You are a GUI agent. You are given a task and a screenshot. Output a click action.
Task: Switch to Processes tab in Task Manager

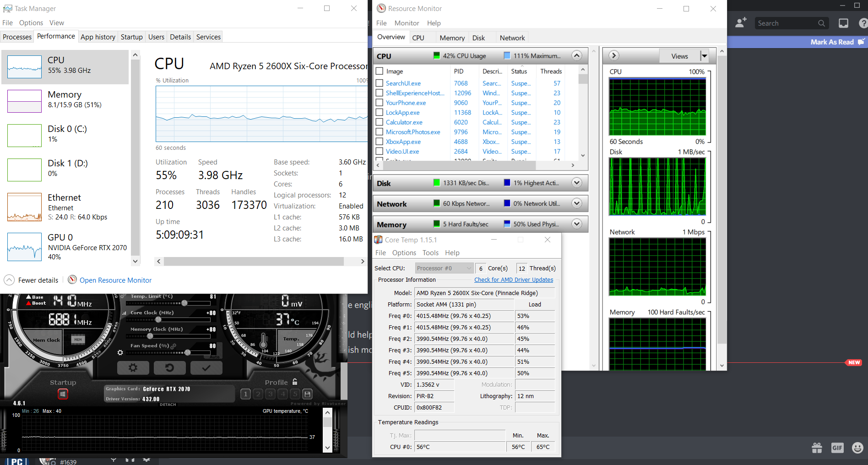[x=17, y=37]
